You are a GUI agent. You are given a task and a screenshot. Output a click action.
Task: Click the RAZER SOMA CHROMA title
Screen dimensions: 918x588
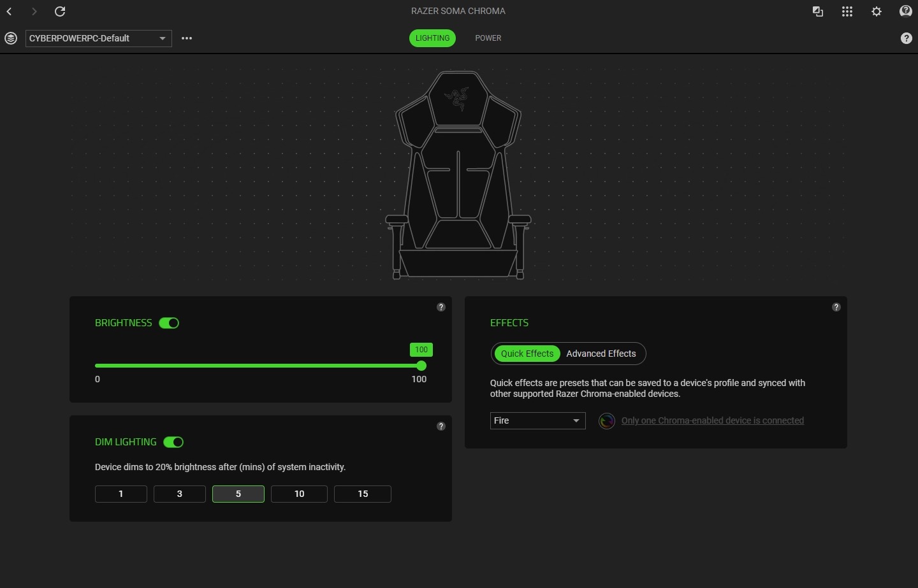point(458,11)
